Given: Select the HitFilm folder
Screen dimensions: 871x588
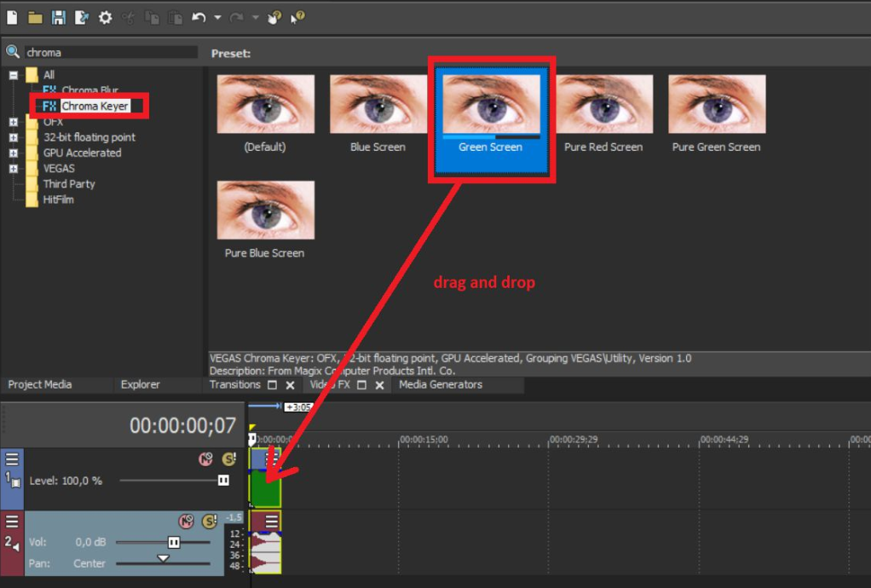Looking at the screenshot, I should (x=58, y=199).
